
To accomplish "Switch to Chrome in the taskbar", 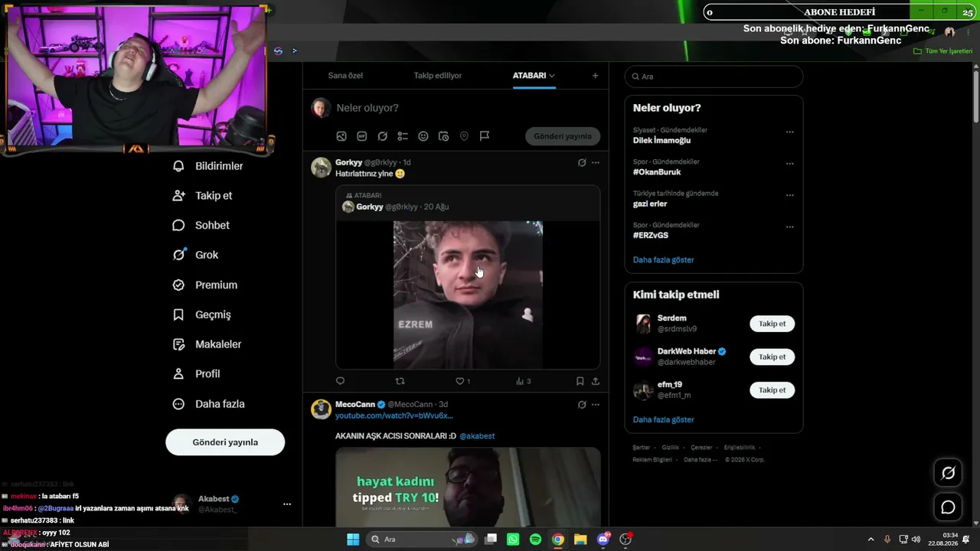I will click(x=558, y=540).
